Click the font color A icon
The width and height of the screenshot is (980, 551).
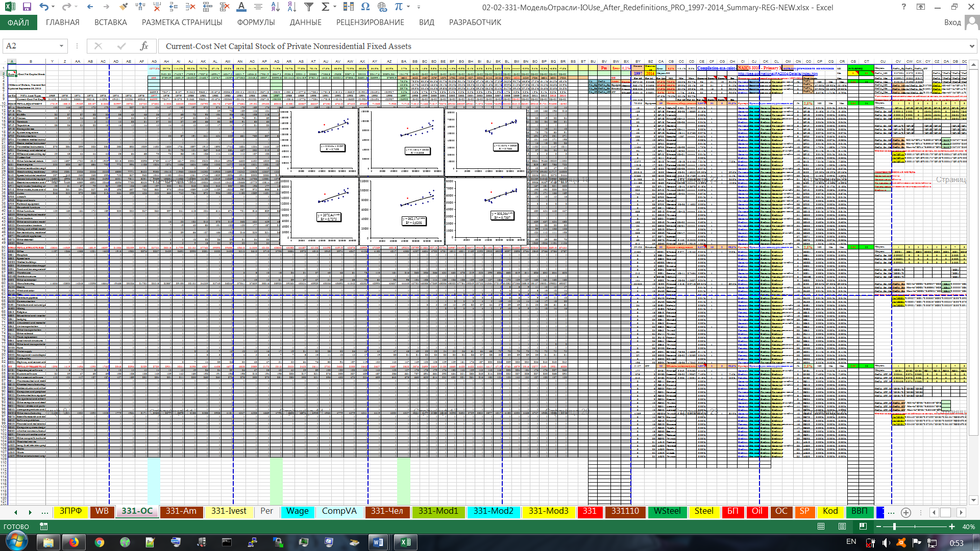coord(241,7)
